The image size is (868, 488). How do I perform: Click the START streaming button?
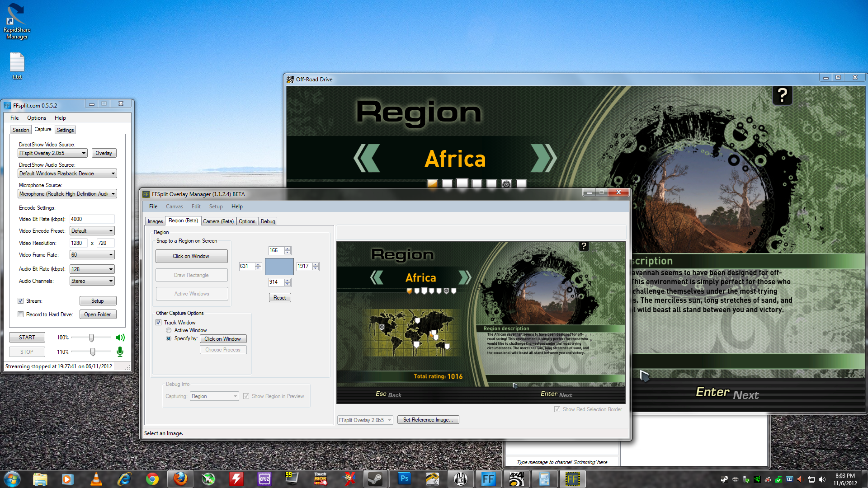[x=27, y=338]
